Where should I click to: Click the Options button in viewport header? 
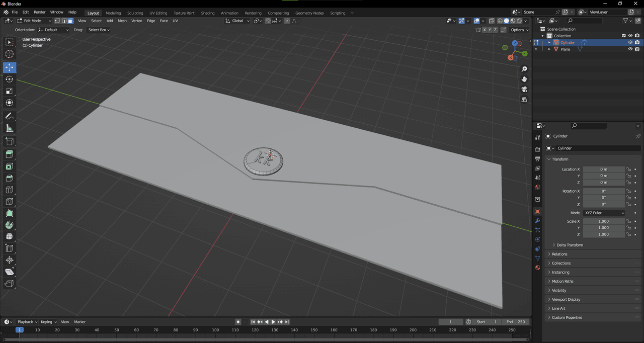point(519,30)
